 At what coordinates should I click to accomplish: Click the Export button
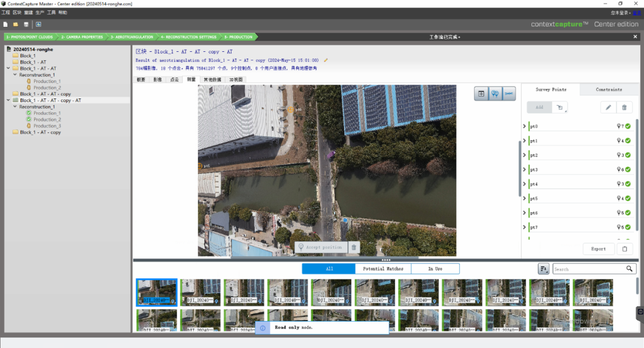(x=599, y=249)
